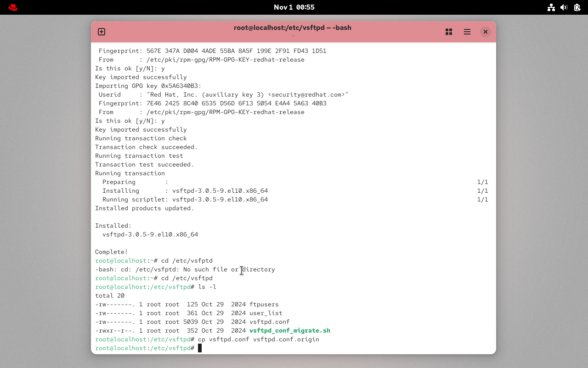Click the block cursor at the shell prompt
This screenshot has width=588, height=368.
[x=199, y=348]
